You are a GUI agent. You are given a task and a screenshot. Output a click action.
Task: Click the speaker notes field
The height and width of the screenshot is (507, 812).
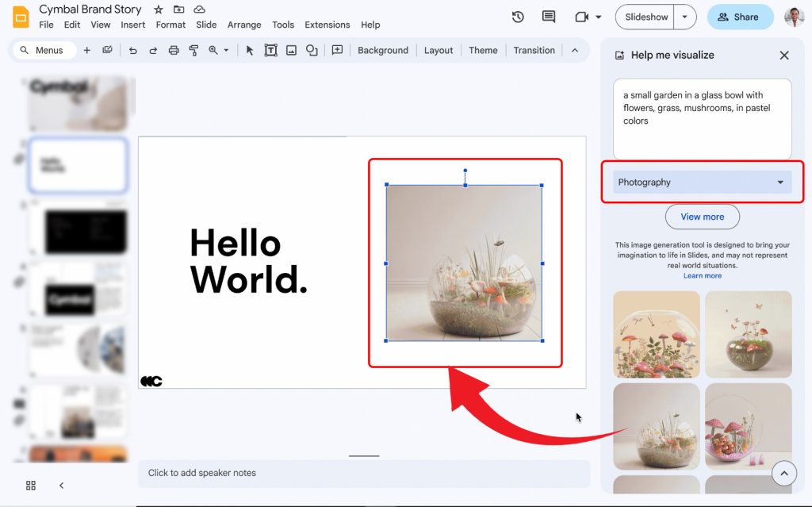[x=364, y=473]
